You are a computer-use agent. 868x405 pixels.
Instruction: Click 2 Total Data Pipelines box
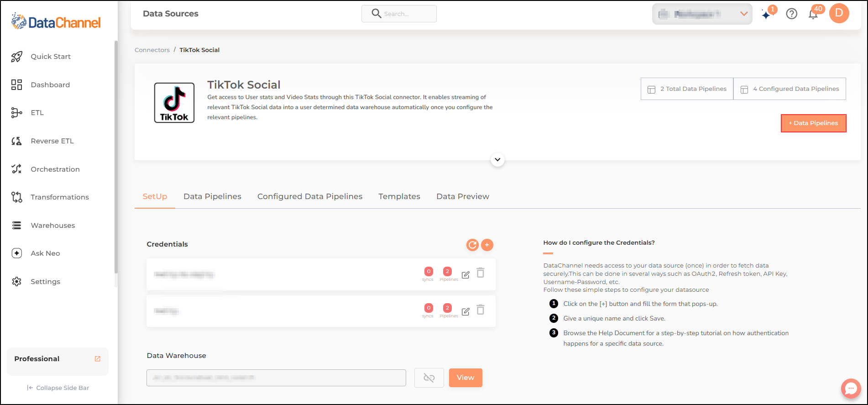(x=687, y=89)
